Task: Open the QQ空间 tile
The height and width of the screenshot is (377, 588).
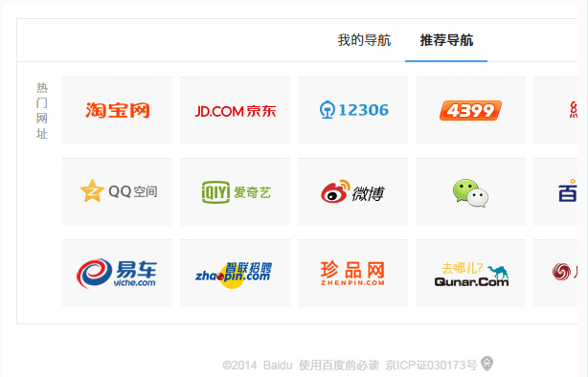Action: pyautogui.click(x=118, y=192)
